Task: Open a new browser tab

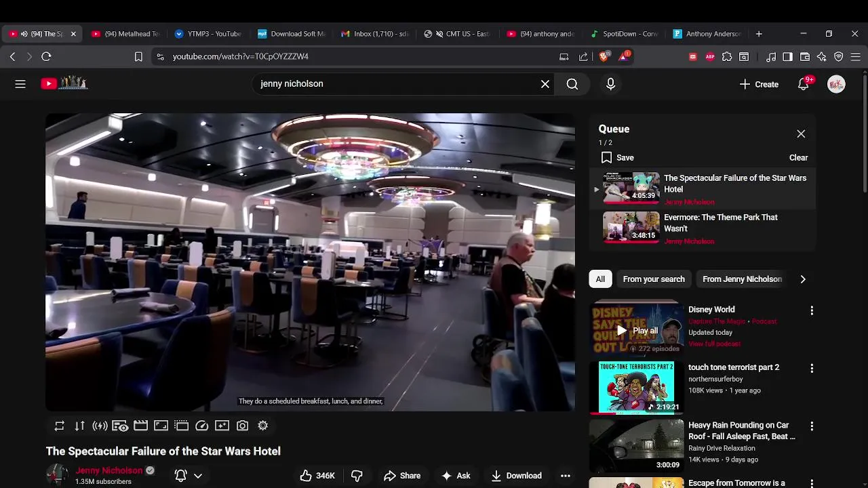Action: pos(759,34)
